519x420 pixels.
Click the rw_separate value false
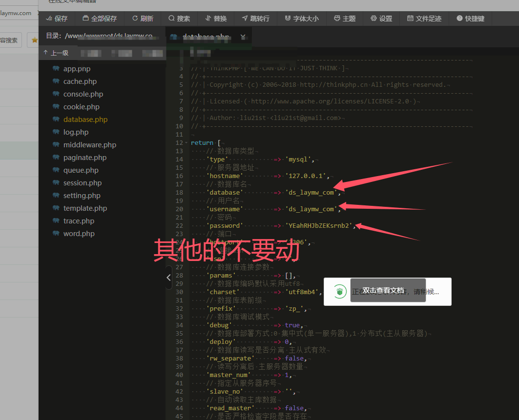294,359
